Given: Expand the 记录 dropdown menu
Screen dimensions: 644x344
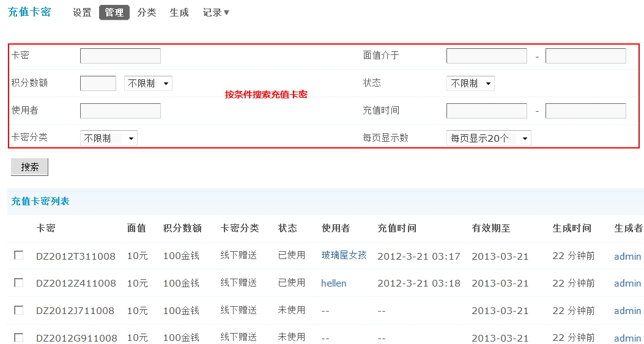Looking at the screenshot, I should 216,13.
